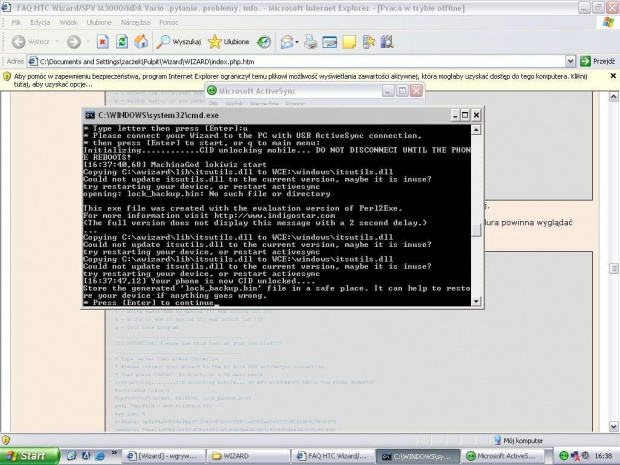The width and height of the screenshot is (620, 465).
Task: Refresh the page in Internet Explorer
Action: (x=122, y=42)
